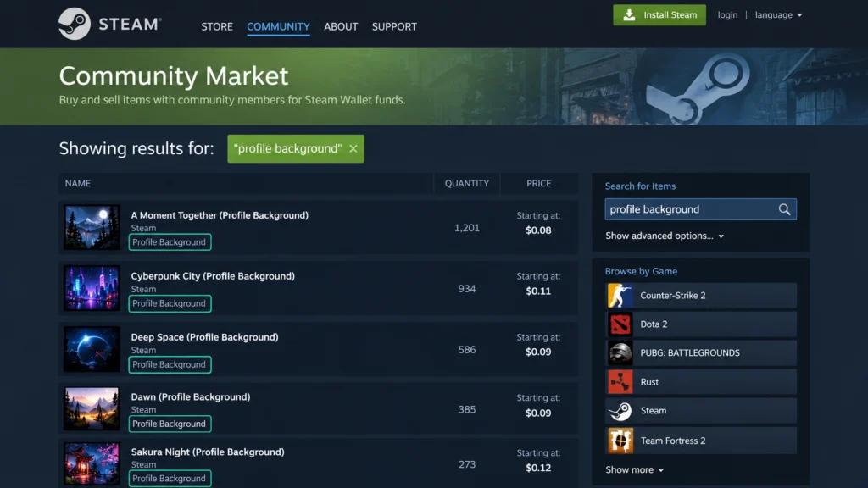868x488 pixels.
Task: Click the magnifier search icon
Action: pyautogui.click(x=784, y=209)
